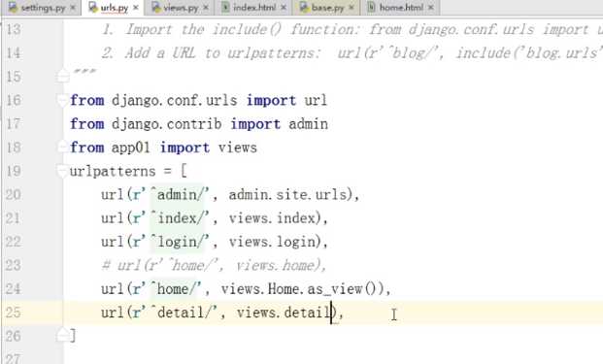Screen dimensions: 603x364
Task: Click comment line starting '2. Add a URL'
Action: click(x=352, y=52)
